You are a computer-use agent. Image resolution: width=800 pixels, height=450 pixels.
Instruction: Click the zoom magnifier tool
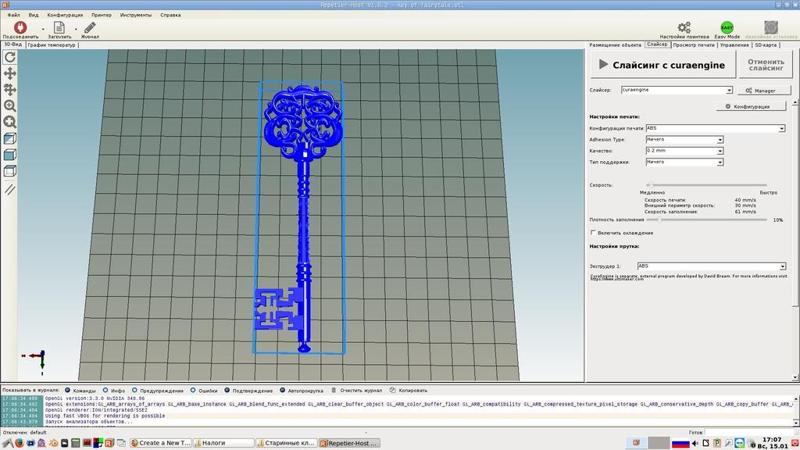[10, 105]
